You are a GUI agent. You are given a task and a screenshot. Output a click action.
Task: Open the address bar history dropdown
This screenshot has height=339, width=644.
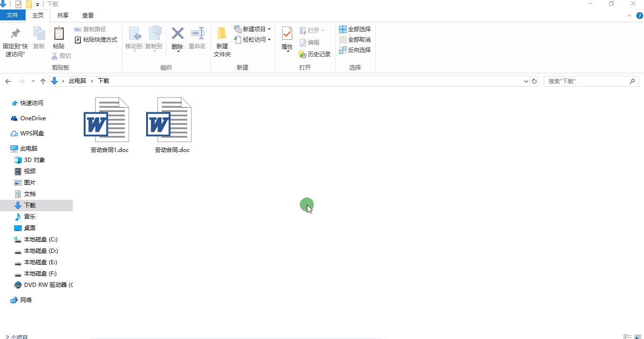[525, 81]
